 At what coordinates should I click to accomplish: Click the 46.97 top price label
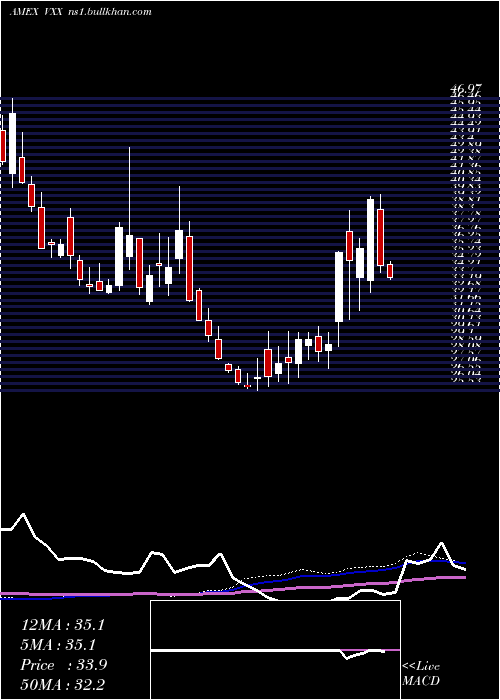[x=467, y=91]
